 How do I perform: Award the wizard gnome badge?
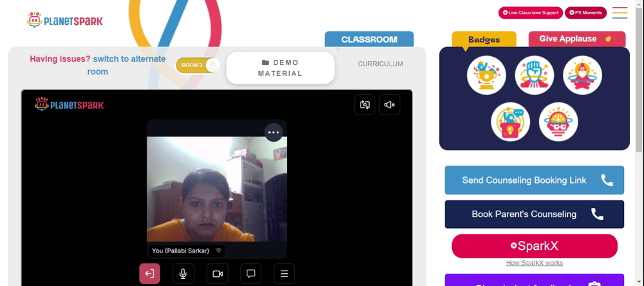click(582, 75)
